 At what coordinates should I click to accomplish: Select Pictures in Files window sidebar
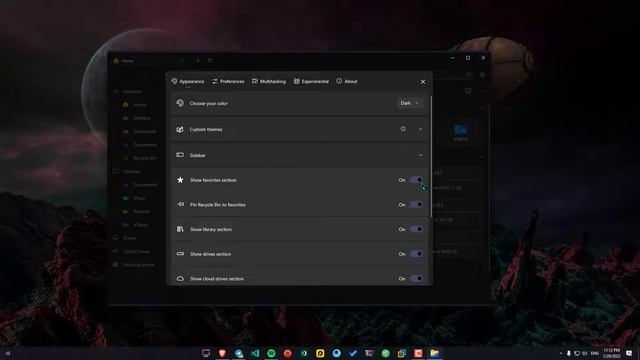tap(141, 211)
